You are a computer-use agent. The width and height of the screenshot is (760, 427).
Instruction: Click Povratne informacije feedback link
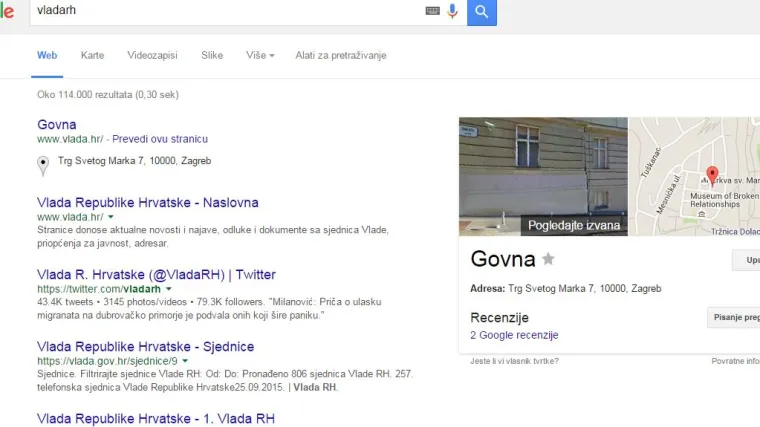tap(736, 361)
